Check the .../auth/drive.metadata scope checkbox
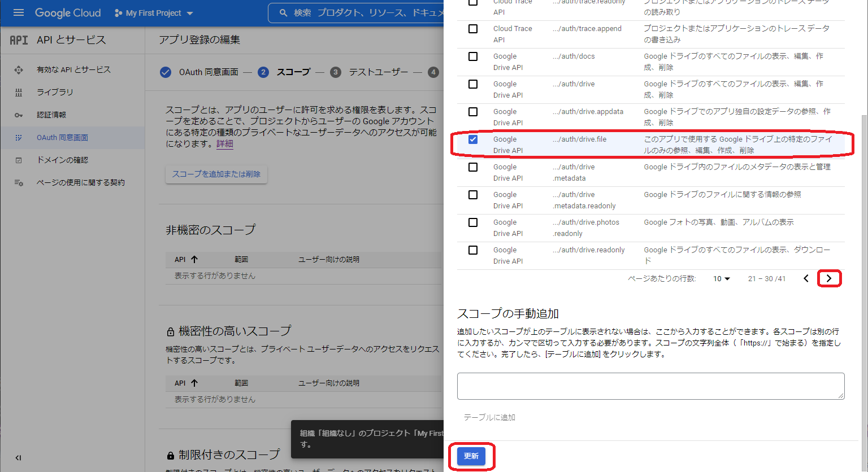 (x=473, y=167)
